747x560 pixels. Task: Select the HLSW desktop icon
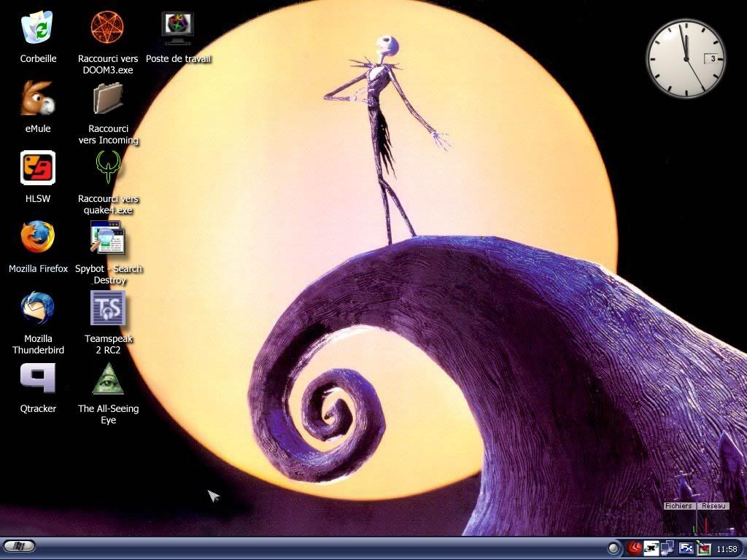pos(38,168)
